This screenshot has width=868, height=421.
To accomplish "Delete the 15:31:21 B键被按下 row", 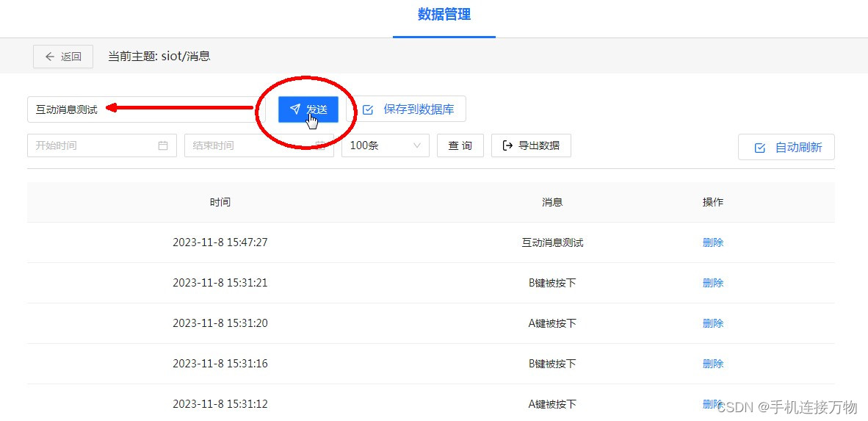I will coord(713,283).
